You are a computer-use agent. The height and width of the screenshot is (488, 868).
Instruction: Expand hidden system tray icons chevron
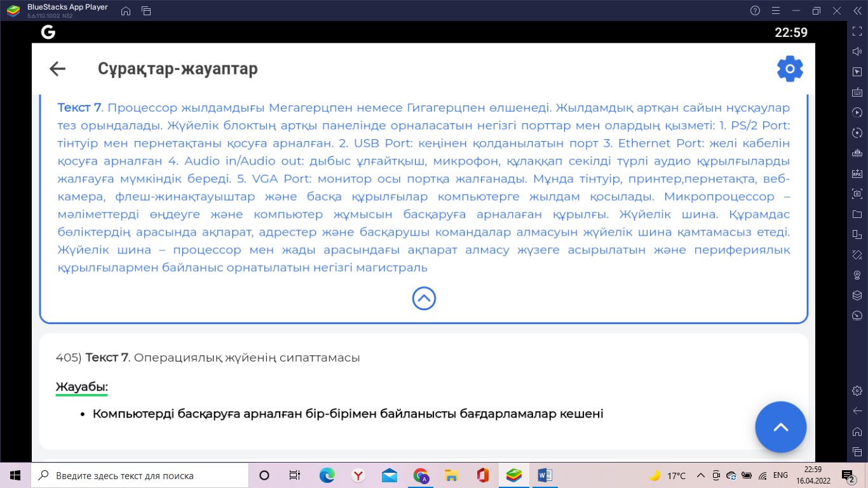point(701,475)
